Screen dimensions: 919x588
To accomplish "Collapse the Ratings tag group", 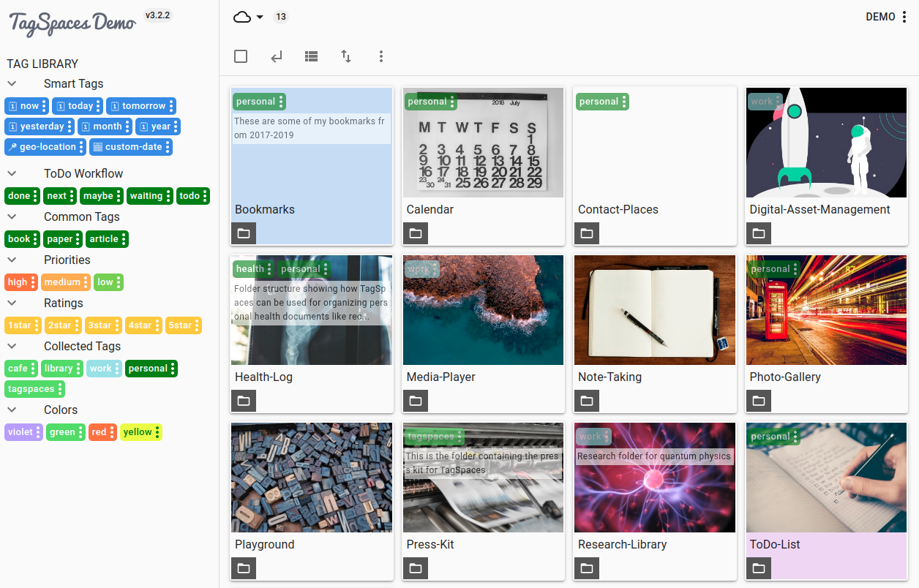I will 12,303.
